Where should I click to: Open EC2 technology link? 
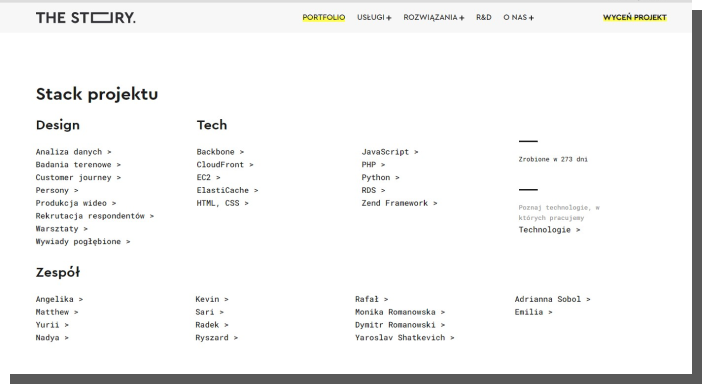point(208,177)
